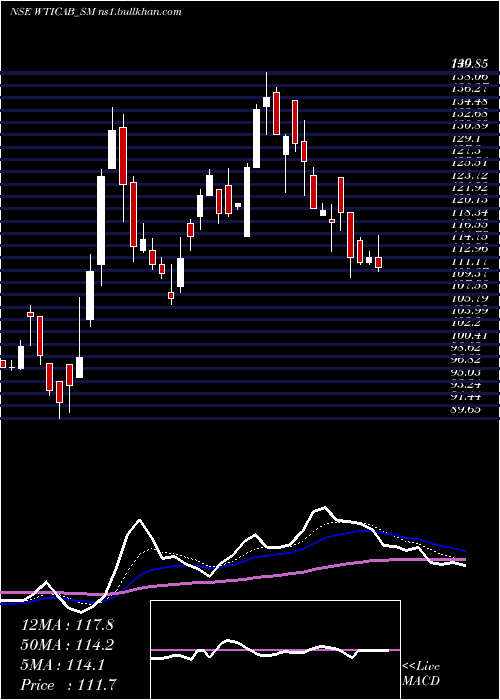
Task: Click the 129.1 price axis label
Action: click(466, 139)
